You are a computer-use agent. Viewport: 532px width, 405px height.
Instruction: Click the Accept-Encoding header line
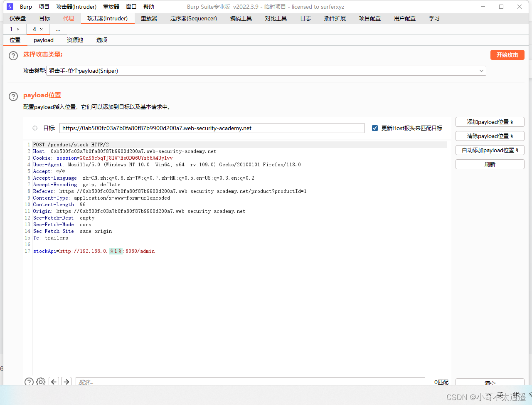(77, 185)
